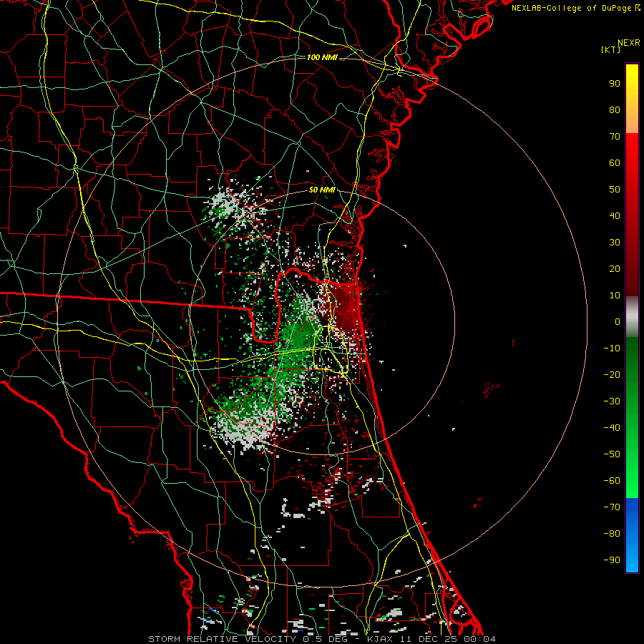Click the 50 NMI range ring label
The height and width of the screenshot is (644, 644).
pyautogui.click(x=322, y=190)
